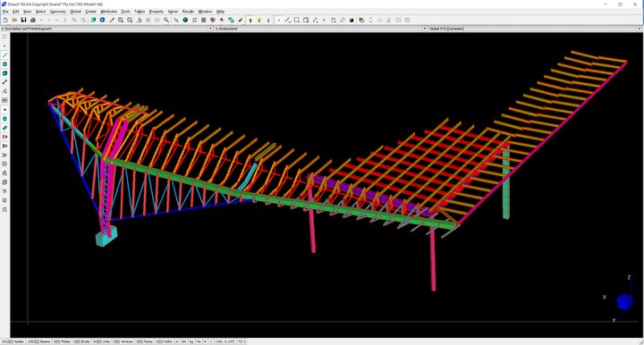Toggle the bright yellow light bulb display icon
This screenshot has height=345, width=644.
pyautogui.click(x=259, y=20)
